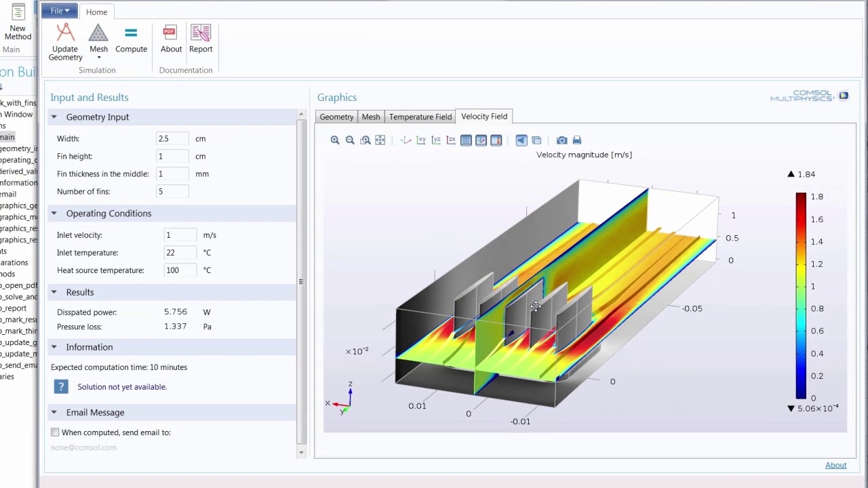Enable 'When computed, send email to' checkbox
The image size is (868, 488).
pos(55,432)
